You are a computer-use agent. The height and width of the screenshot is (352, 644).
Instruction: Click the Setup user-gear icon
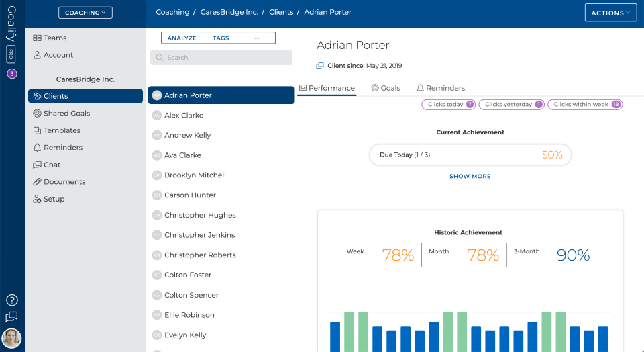[37, 199]
